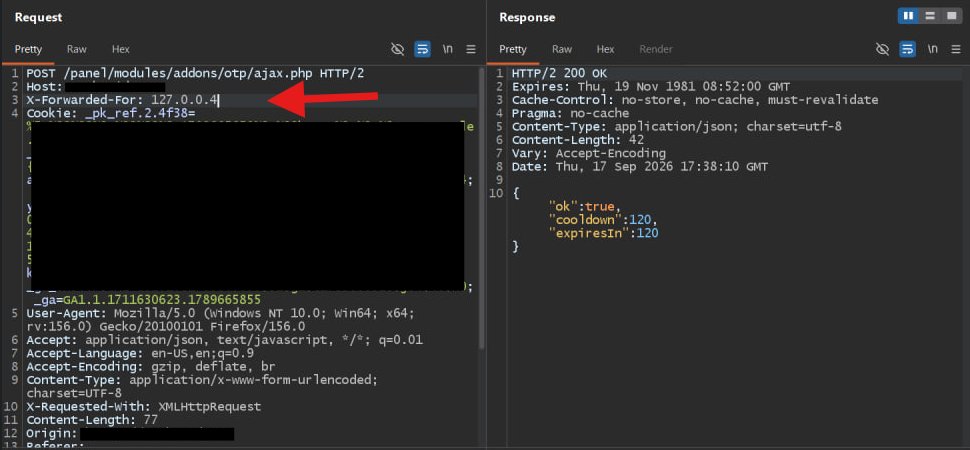Switch to the Response Hex tab

coord(606,49)
